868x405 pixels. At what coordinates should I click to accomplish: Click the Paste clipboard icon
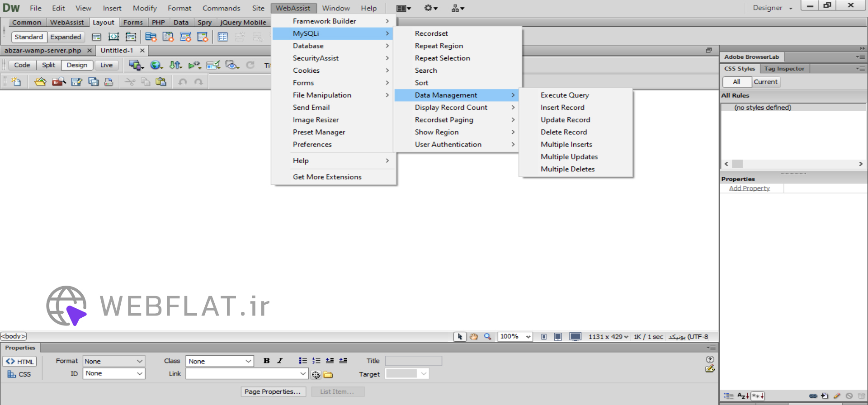coord(161,82)
